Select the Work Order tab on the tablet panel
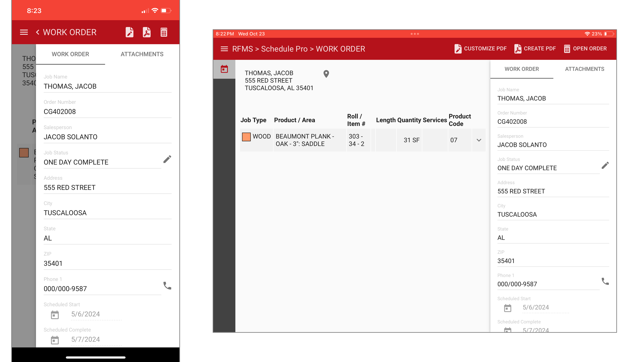Viewport: 644px width, 362px height. tap(522, 69)
